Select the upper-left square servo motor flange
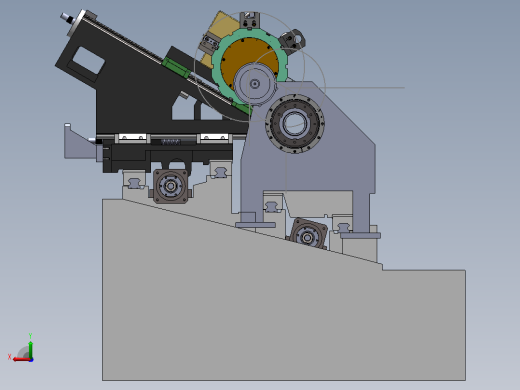 click(171, 186)
